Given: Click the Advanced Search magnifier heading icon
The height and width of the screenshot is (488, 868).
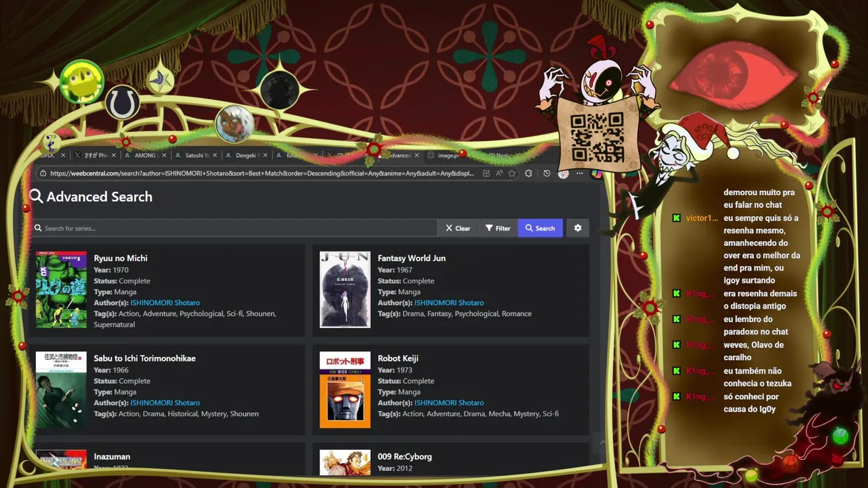Looking at the screenshot, I should (36, 197).
